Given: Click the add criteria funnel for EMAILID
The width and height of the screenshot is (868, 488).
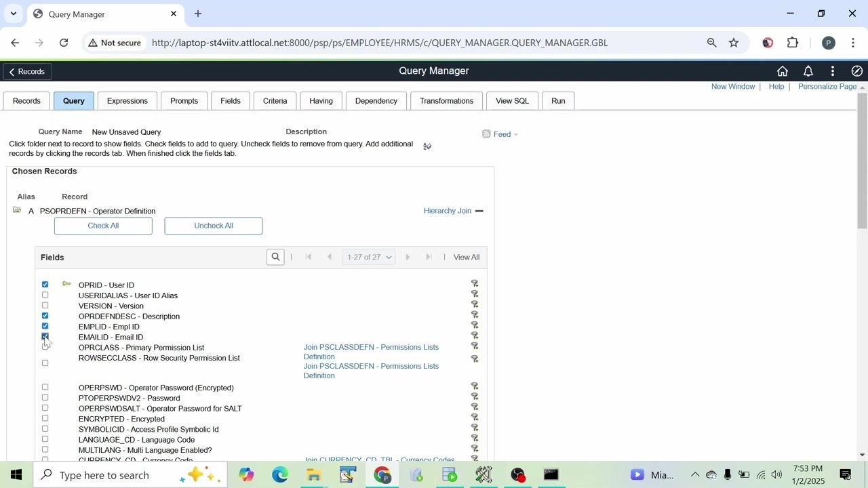Looking at the screenshot, I should (475, 336).
